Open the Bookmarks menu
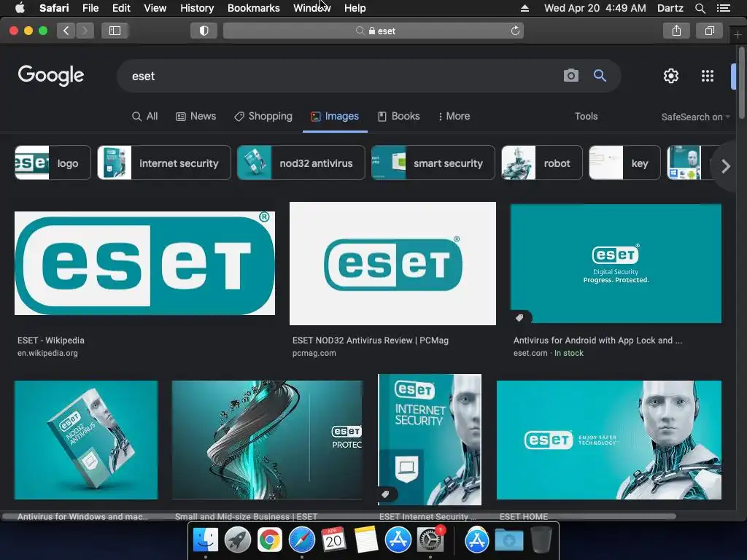747x560 pixels. point(253,8)
